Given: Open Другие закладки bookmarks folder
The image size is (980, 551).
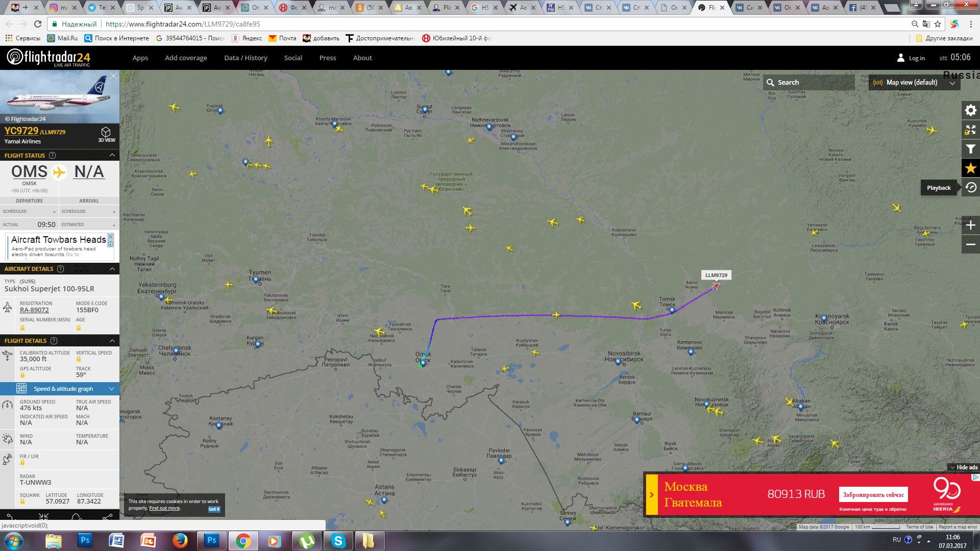Looking at the screenshot, I should click(944, 38).
